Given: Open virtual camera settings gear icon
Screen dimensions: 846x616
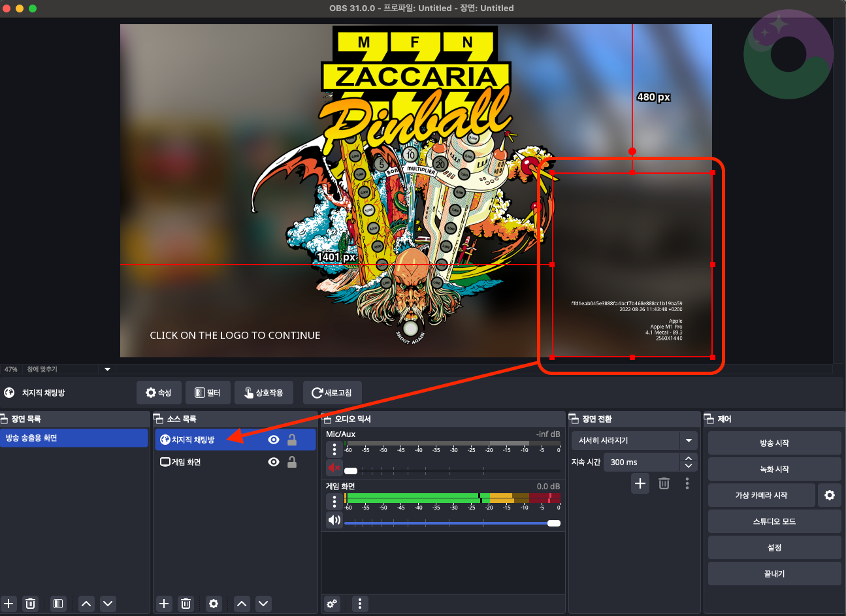Looking at the screenshot, I should point(830,495).
